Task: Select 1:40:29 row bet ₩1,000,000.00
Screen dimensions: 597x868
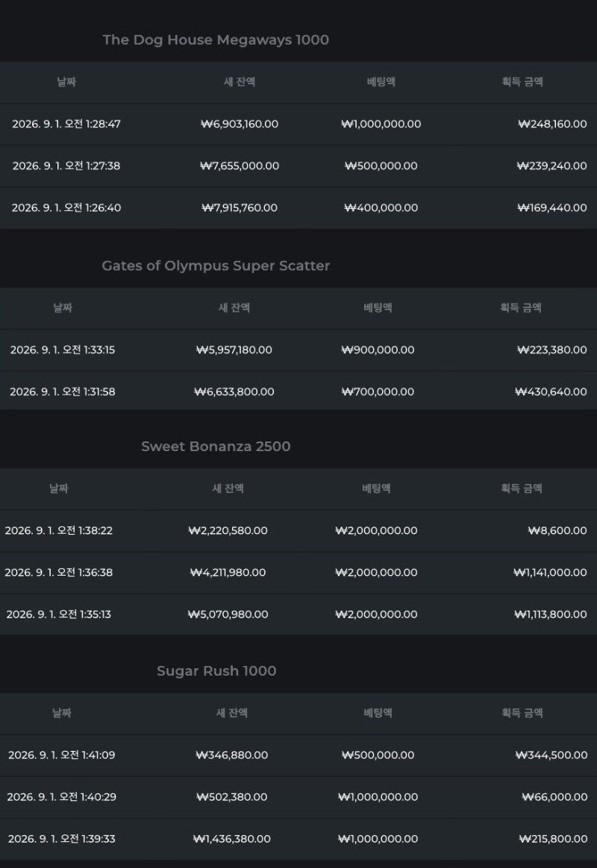Action: click(x=378, y=797)
